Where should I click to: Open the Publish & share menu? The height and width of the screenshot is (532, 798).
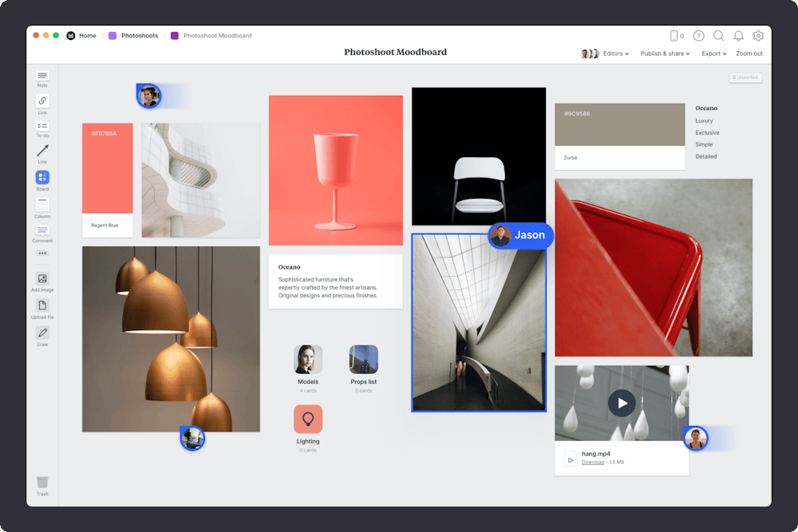[665, 53]
